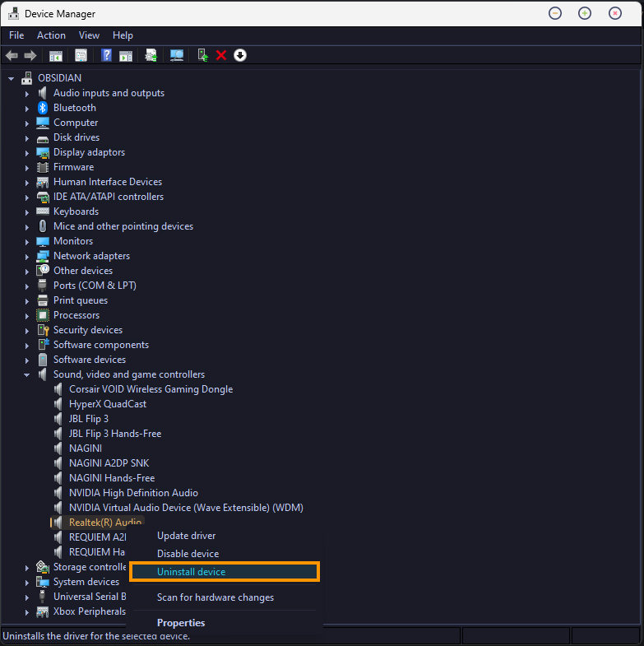Choose Uninstall device in context menu
This screenshot has height=646, width=644.
point(225,572)
